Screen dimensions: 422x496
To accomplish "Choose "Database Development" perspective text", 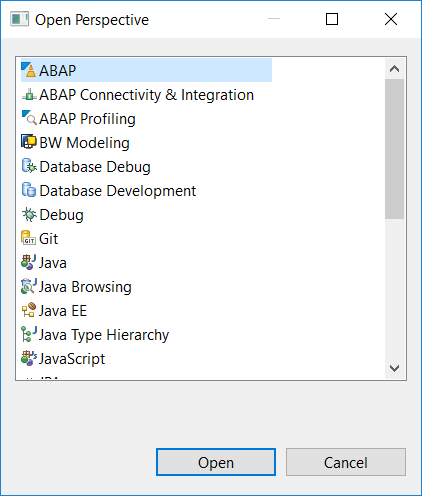I will pos(118,191).
